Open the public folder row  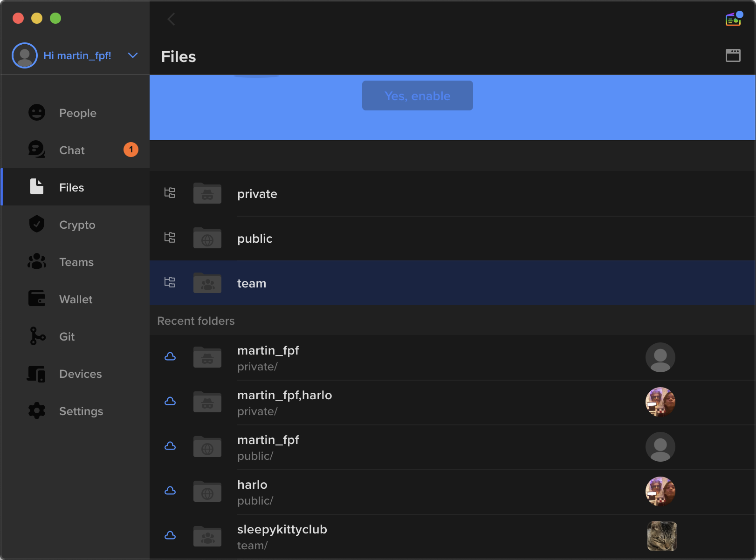pos(453,239)
